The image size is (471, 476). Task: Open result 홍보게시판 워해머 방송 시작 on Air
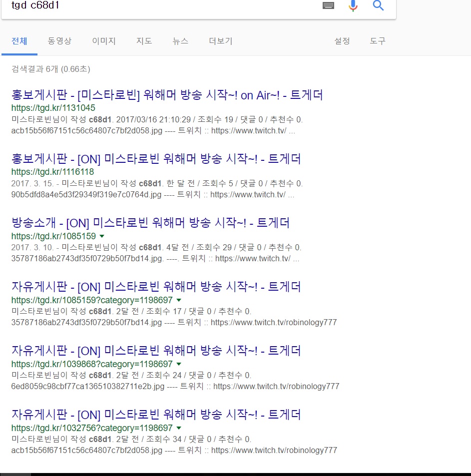(x=167, y=95)
